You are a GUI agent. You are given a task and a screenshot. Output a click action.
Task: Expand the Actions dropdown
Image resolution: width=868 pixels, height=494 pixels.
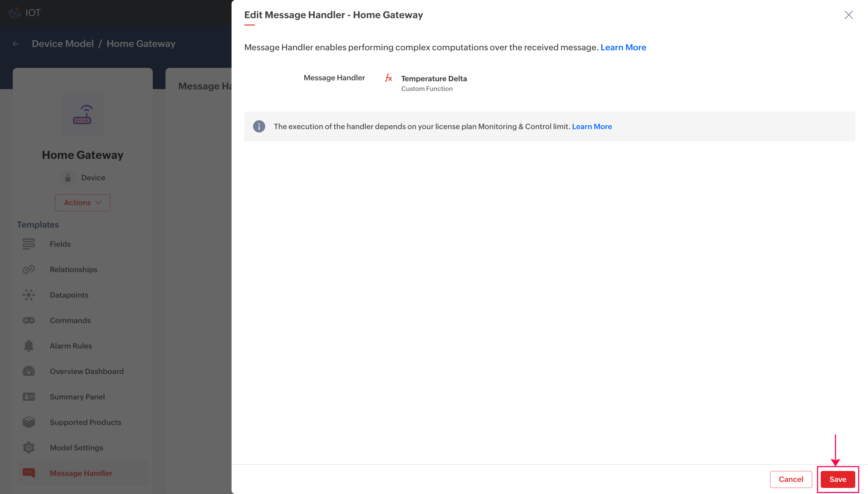point(82,202)
